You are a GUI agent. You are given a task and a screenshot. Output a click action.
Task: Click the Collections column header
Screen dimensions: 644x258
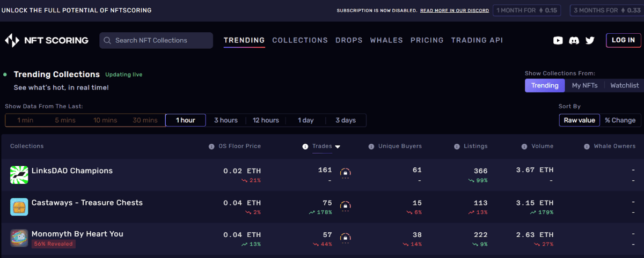[x=27, y=146]
